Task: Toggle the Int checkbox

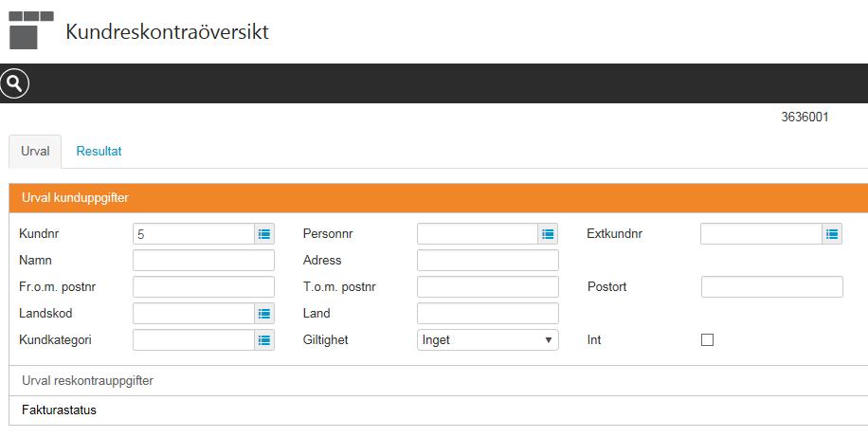Action: (708, 340)
